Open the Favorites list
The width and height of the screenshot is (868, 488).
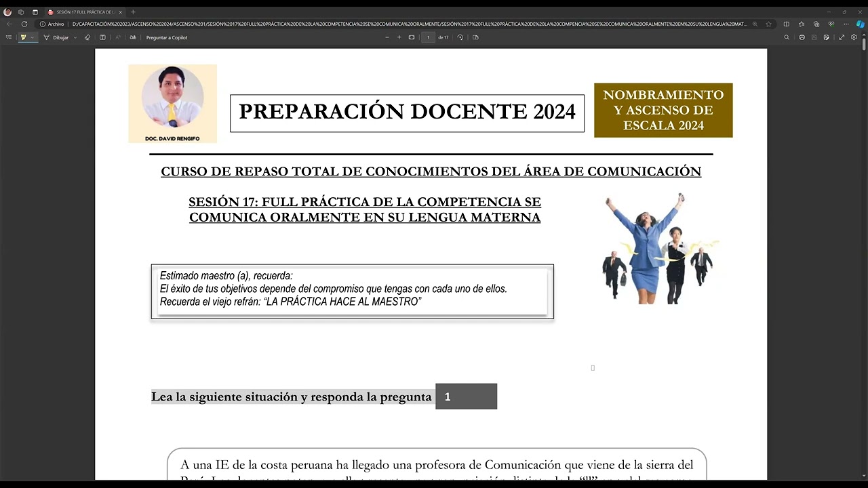(x=802, y=24)
